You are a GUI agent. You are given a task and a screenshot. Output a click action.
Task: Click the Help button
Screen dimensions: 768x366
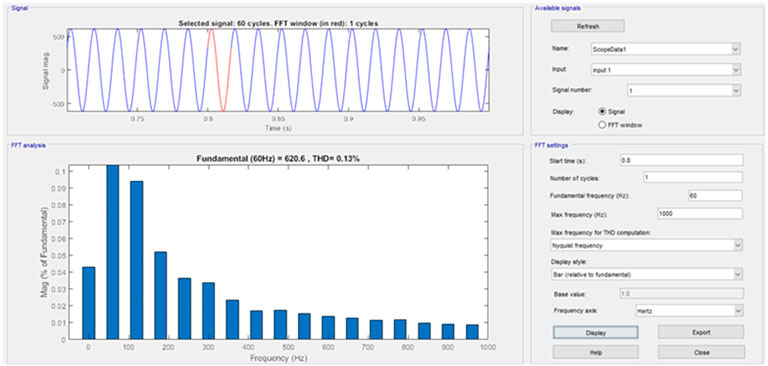tap(596, 352)
